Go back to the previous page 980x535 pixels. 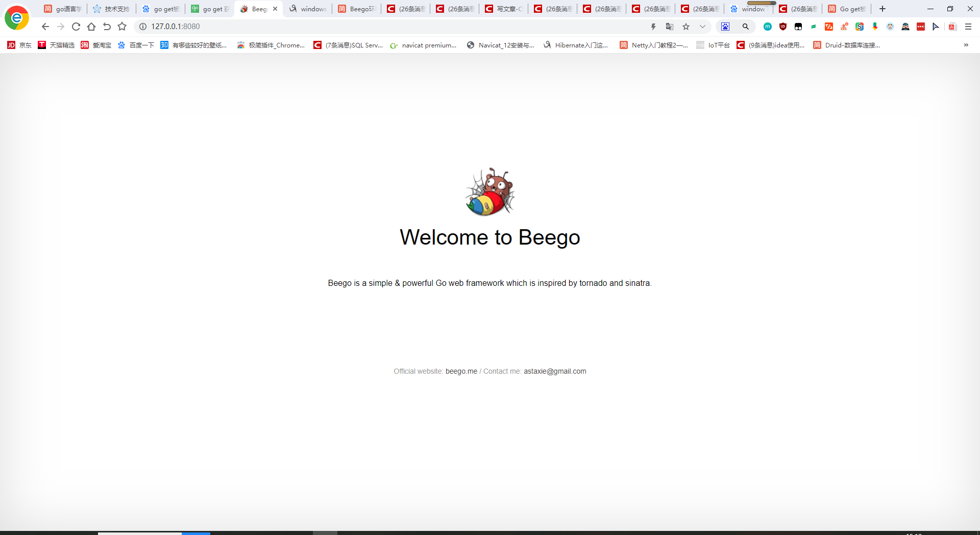pyautogui.click(x=45, y=27)
